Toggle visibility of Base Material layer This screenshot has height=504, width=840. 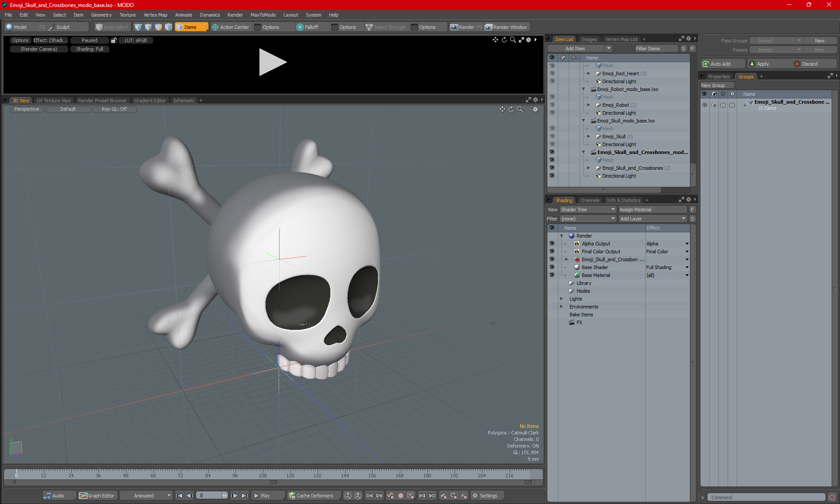point(552,275)
